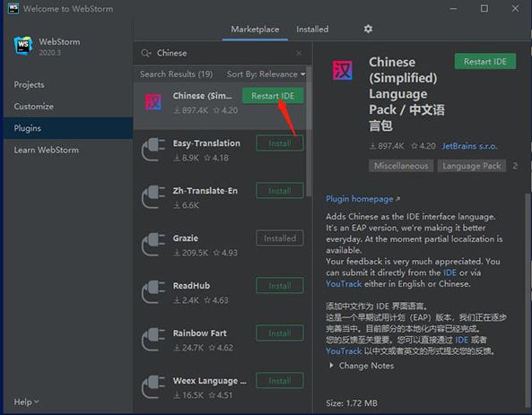Click the Zh-Translate-En plugin icon

(x=153, y=197)
